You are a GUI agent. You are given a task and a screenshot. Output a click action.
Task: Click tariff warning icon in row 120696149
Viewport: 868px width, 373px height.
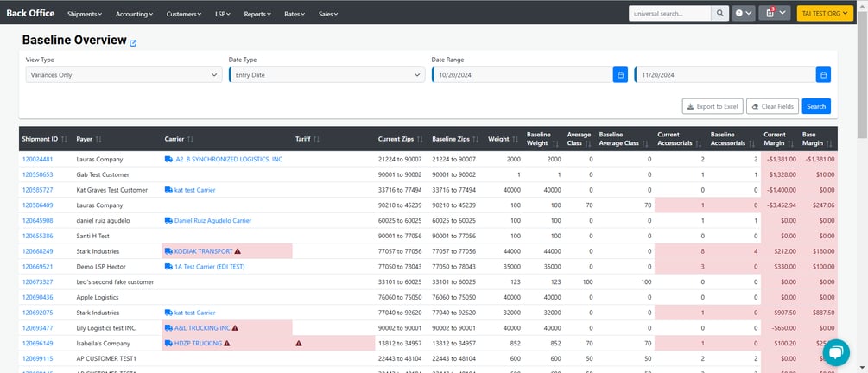tap(299, 344)
